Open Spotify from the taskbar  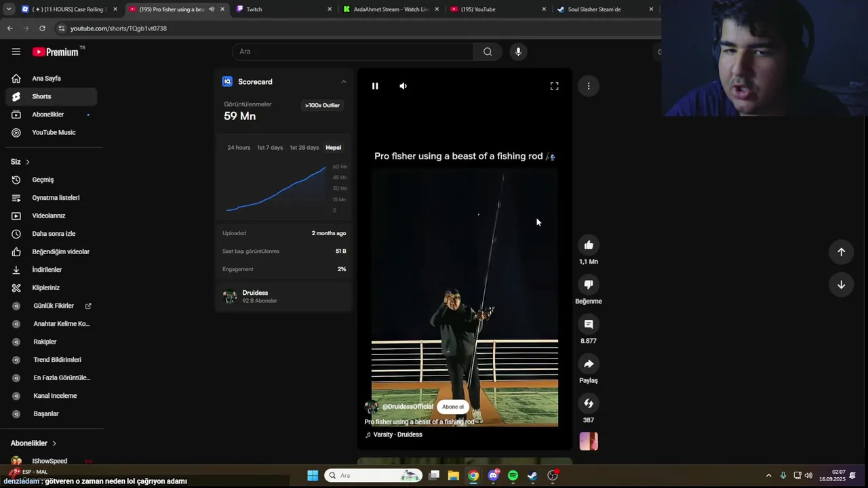[513, 476]
